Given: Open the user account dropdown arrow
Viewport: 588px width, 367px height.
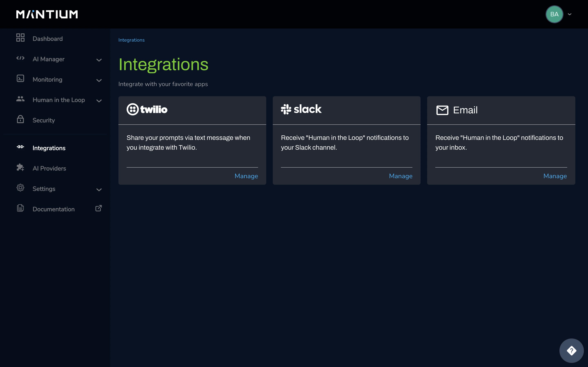Looking at the screenshot, I should point(570,14).
